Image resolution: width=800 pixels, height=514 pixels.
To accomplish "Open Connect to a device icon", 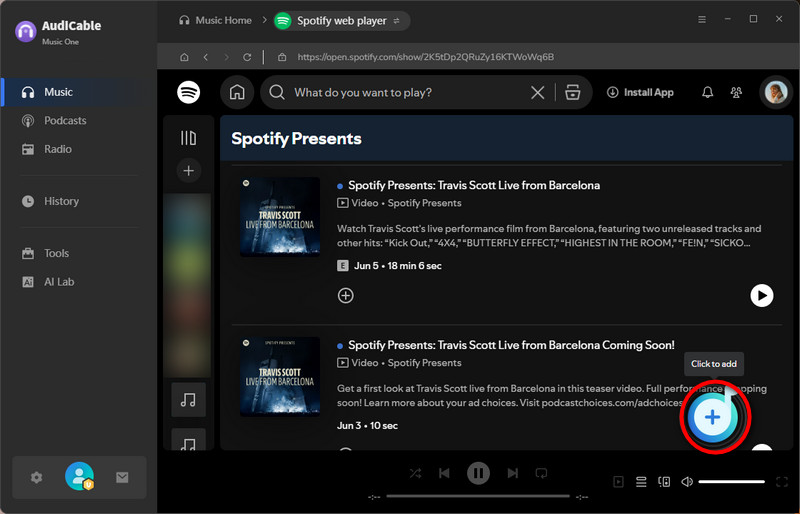I will click(x=664, y=482).
